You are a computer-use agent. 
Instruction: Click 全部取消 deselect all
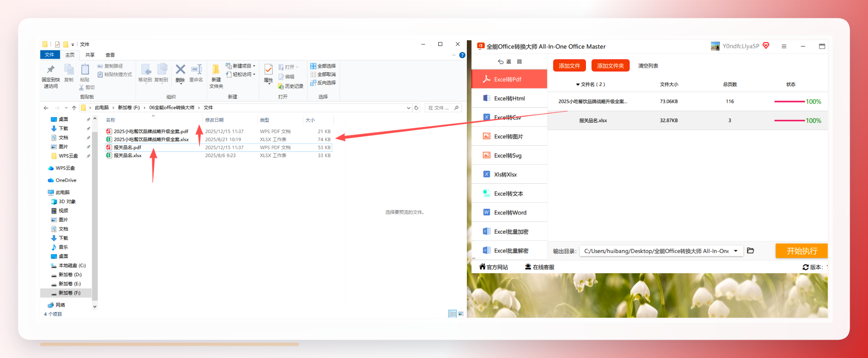coord(323,74)
